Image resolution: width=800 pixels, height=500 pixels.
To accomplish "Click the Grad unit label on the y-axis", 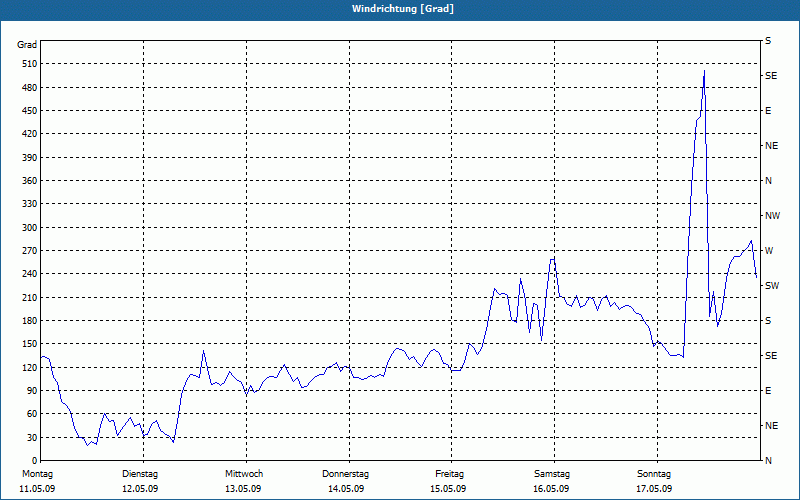I will point(27,45).
